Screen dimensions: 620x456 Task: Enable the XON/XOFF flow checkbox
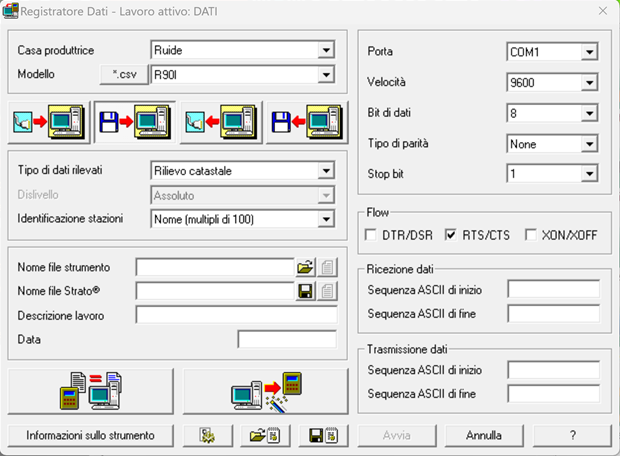pos(530,234)
